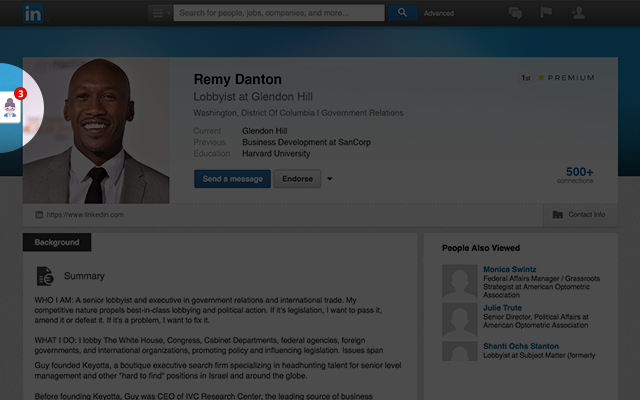
Task: Click the WHAT I DO summary paragraph
Action: (209, 345)
